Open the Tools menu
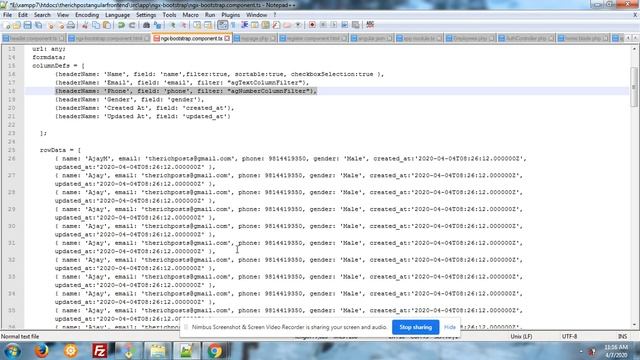The height and width of the screenshot is (360, 640). 169,15
